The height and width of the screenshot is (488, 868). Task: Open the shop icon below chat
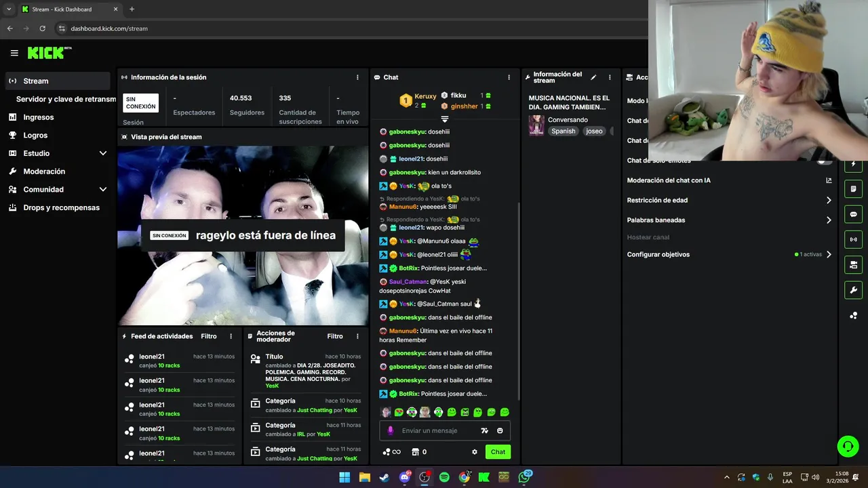pyautogui.click(x=416, y=452)
